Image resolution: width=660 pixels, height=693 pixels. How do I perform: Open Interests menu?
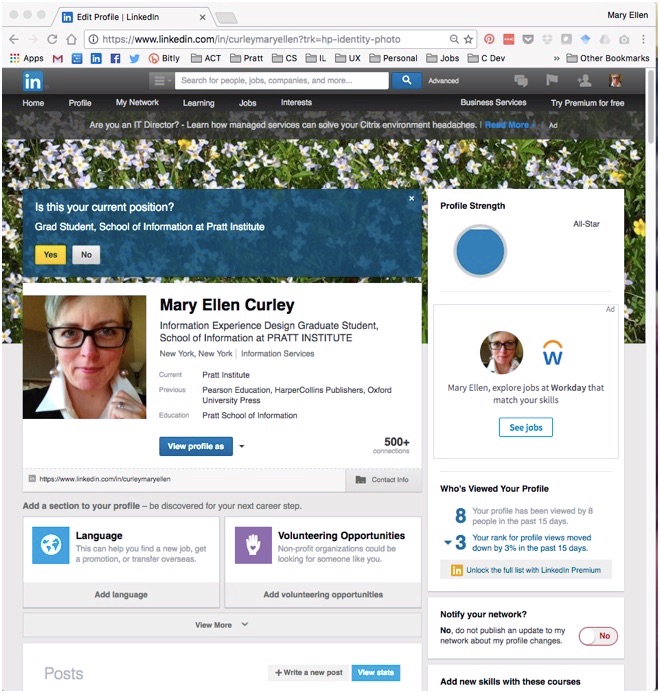click(296, 103)
